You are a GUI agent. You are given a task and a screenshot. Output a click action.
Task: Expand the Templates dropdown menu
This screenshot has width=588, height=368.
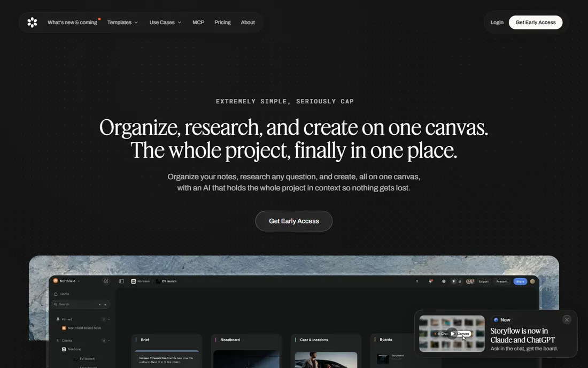(x=122, y=22)
